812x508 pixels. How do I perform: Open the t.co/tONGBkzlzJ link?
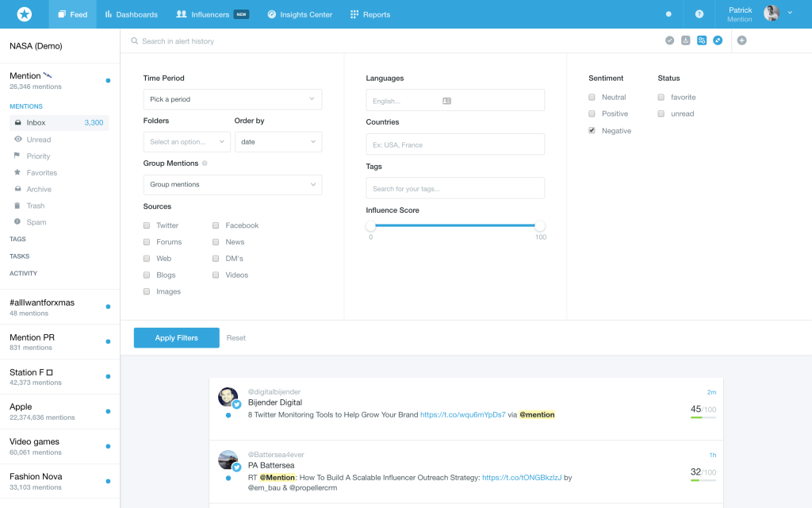pos(522,477)
